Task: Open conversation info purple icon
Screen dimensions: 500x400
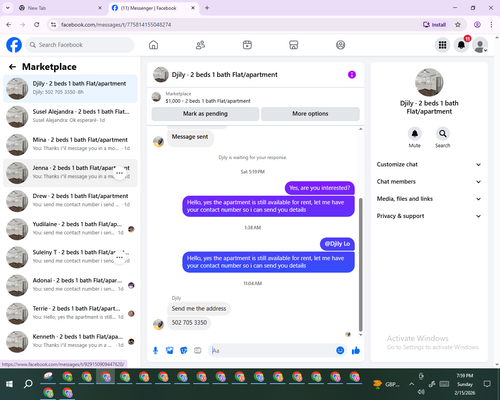Action: point(352,75)
